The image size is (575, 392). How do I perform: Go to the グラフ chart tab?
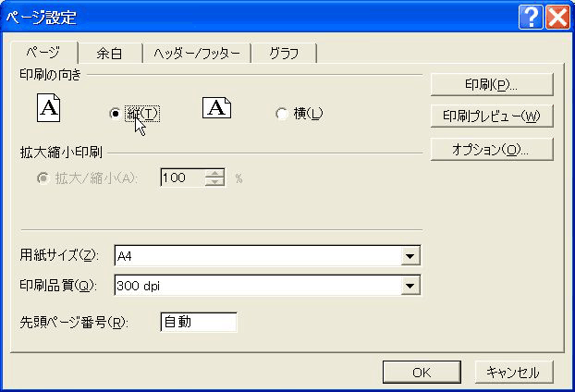[x=284, y=54]
